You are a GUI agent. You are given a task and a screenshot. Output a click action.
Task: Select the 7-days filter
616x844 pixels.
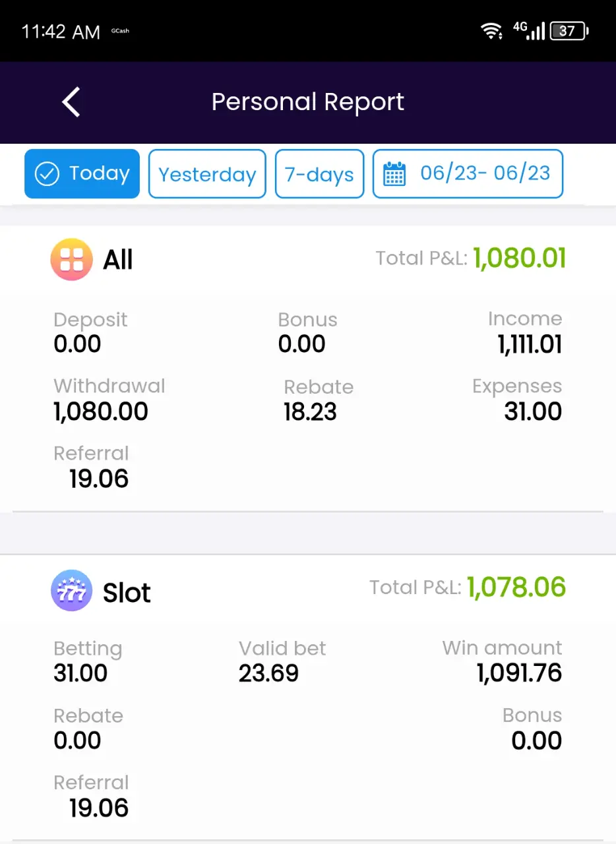[319, 174]
